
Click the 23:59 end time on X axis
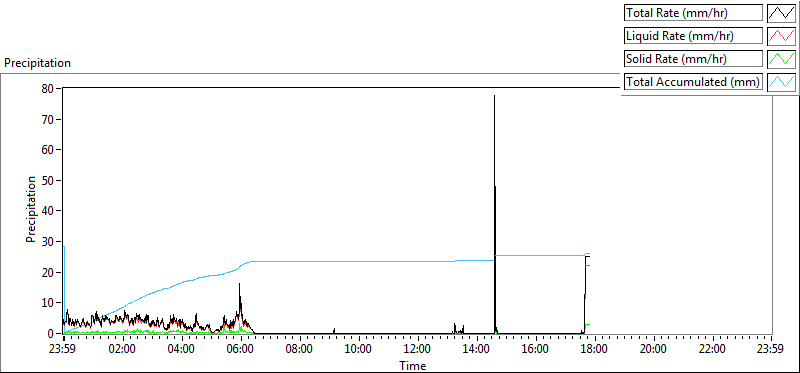point(771,350)
